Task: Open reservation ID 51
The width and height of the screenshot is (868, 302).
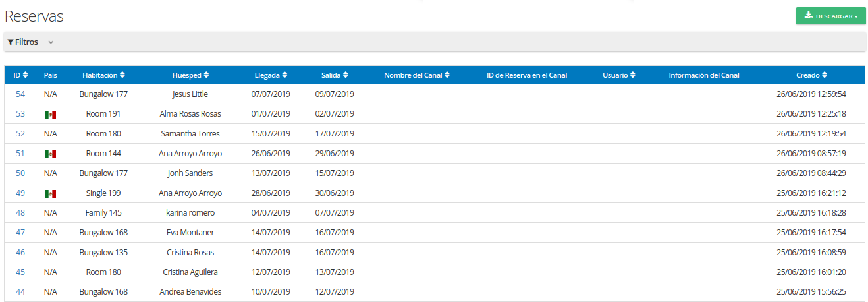Action: (x=20, y=154)
